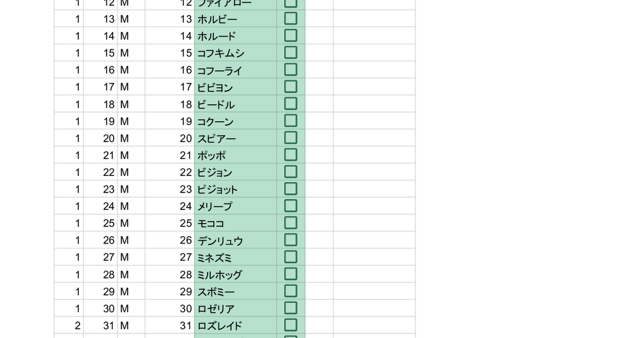Check the box beside スピアー
Screen dimensions: 644x338
[290, 138]
